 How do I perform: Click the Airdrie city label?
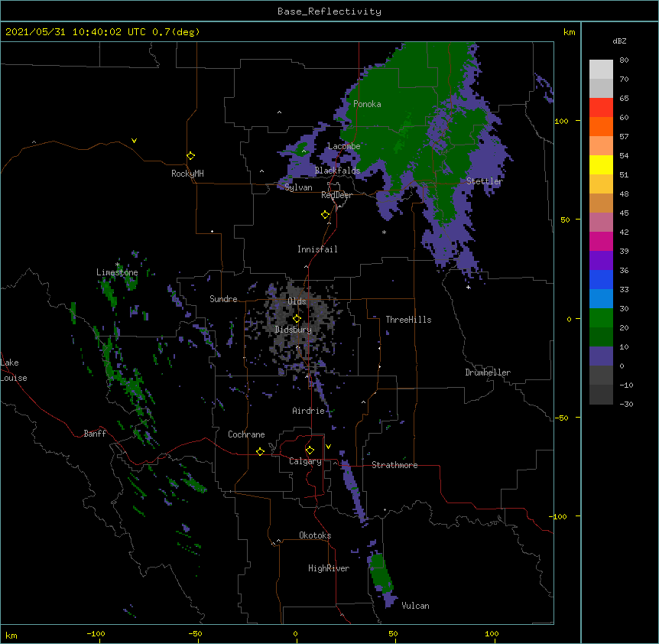309,411
